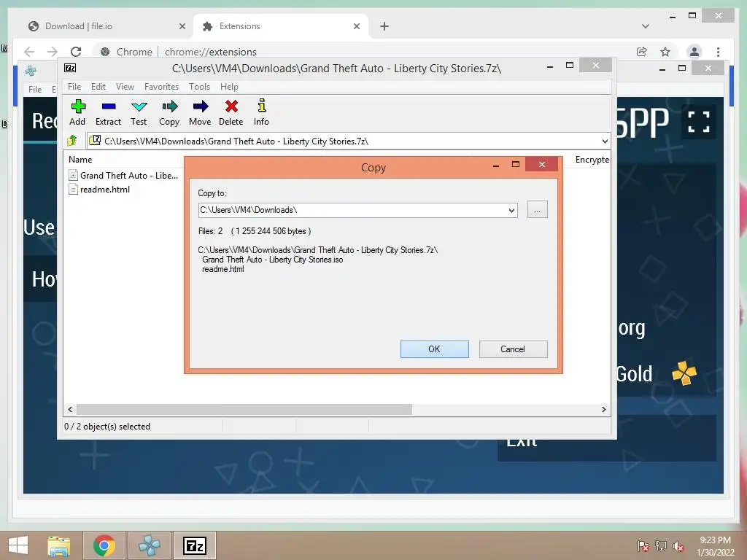Select the Grand Theft Auto iso file icon
Screen dimensions: 747x560
coord(73,175)
